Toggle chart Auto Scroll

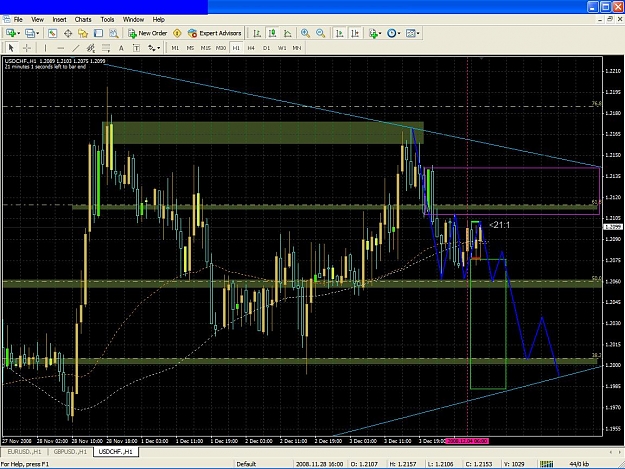(x=340, y=33)
